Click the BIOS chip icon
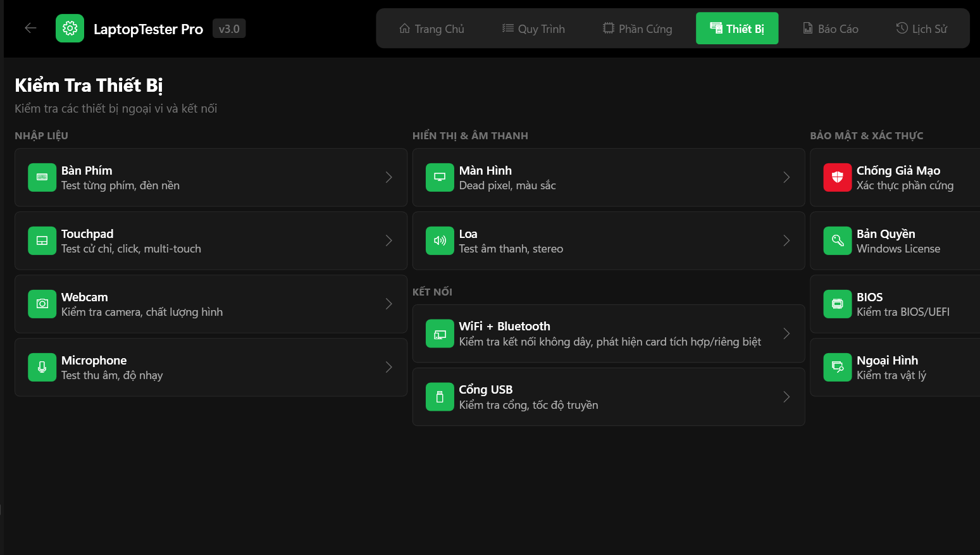Screen dimensions: 980x555 tap(837, 304)
